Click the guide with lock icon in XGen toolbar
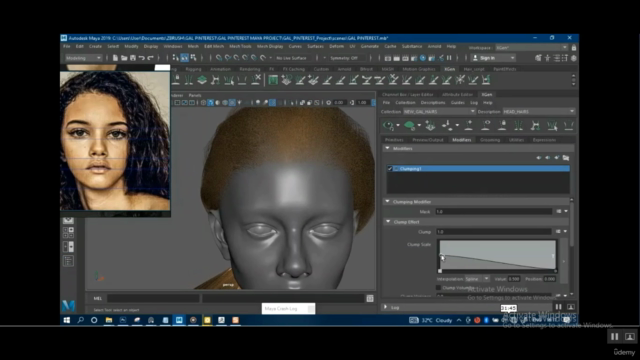The image size is (640, 360). point(502,126)
